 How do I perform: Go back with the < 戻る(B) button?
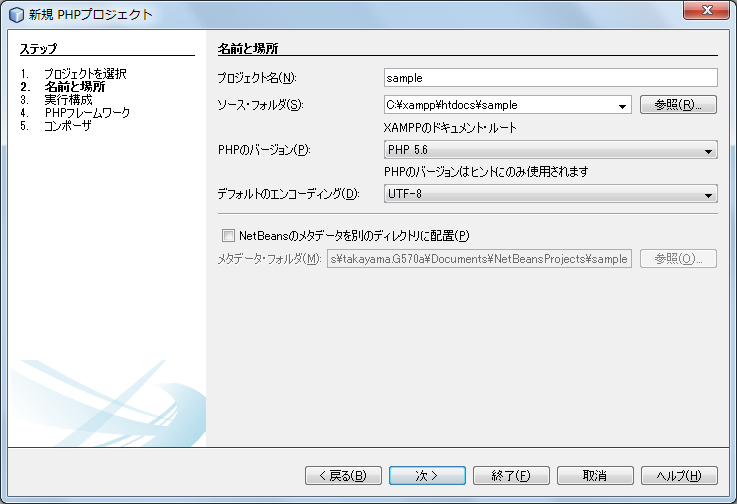[343, 475]
